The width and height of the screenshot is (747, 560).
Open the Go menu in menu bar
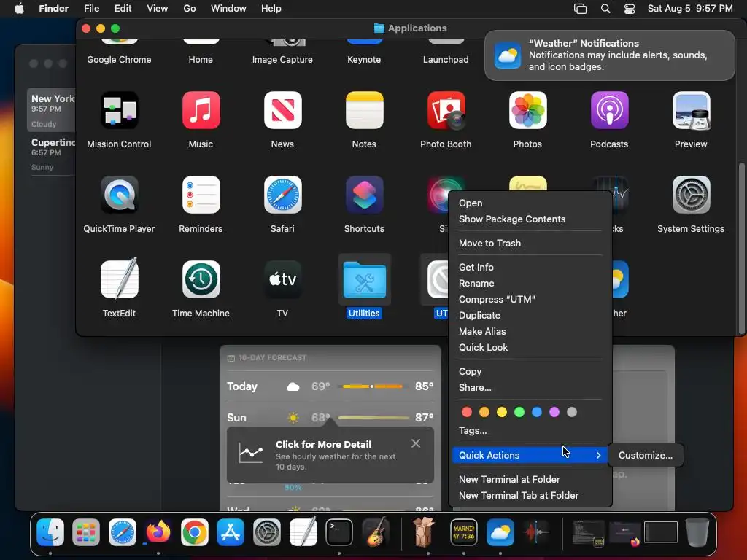pyautogui.click(x=190, y=9)
